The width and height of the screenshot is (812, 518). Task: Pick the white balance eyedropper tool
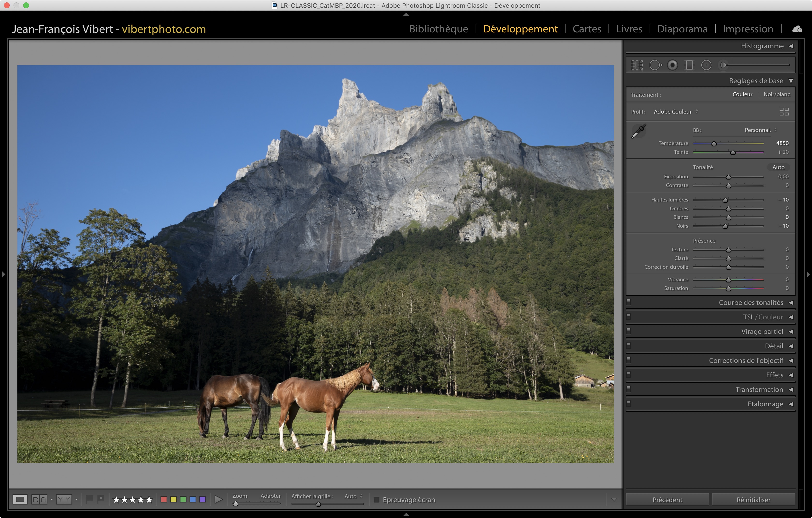click(x=638, y=131)
